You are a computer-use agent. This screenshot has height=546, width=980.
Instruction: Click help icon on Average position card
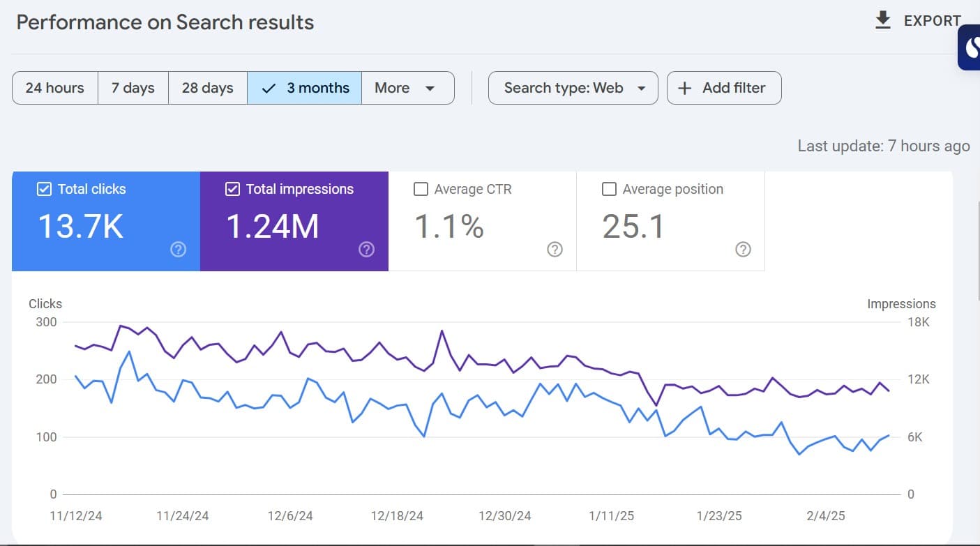point(744,249)
